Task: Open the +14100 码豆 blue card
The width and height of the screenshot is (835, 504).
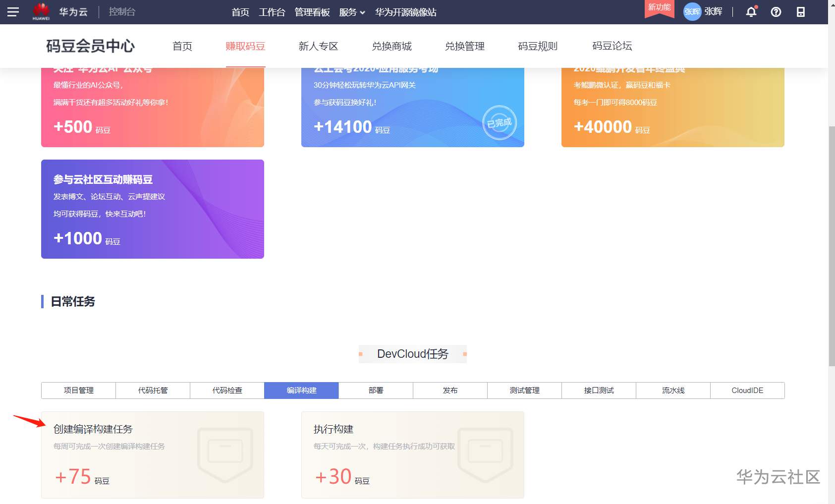Action: pos(413,107)
